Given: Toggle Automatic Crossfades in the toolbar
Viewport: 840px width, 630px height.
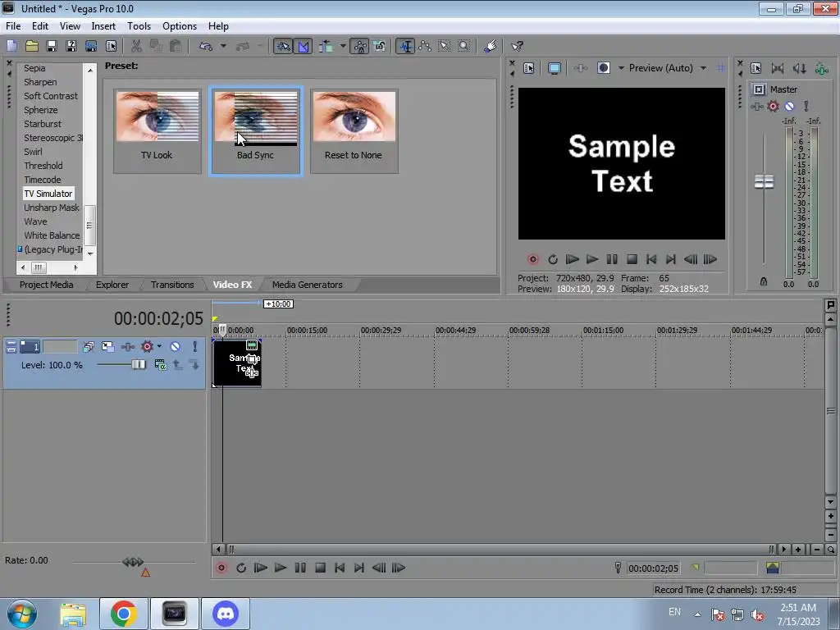Looking at the screenshot, I should [304, 47].
